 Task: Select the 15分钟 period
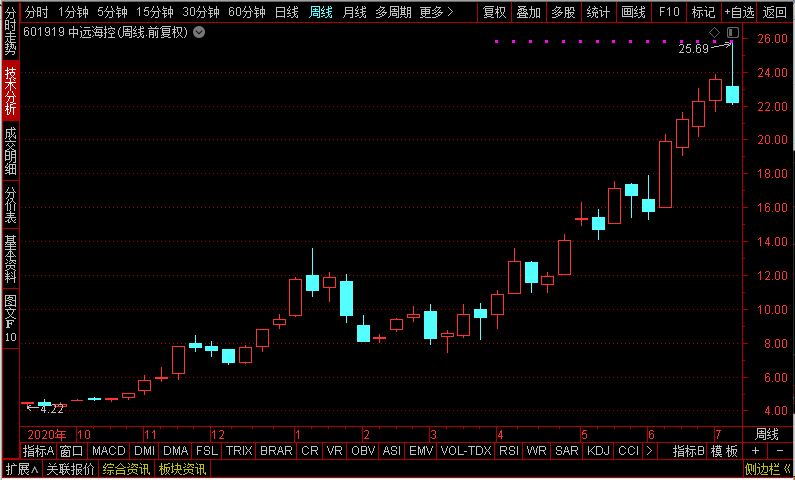155,12
